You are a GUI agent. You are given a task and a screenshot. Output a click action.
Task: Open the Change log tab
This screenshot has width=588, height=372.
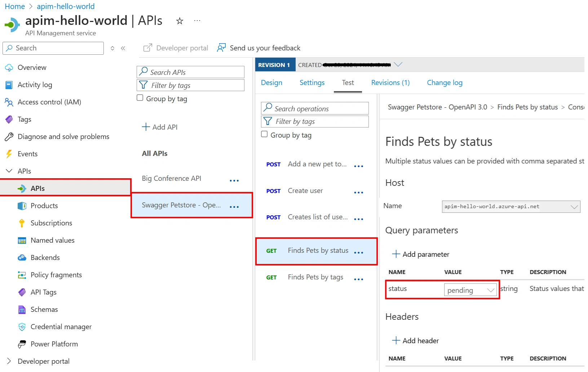tap(445, 83)
